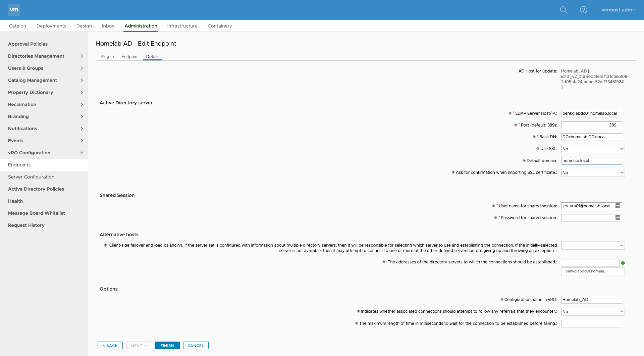The height and width of the screenshot is (356, 644).
Task: Focus the Base DN field
Action: click(591, 137)
